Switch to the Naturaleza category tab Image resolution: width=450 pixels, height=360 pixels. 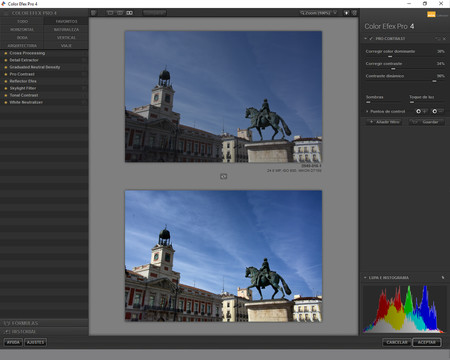point(66,29)
